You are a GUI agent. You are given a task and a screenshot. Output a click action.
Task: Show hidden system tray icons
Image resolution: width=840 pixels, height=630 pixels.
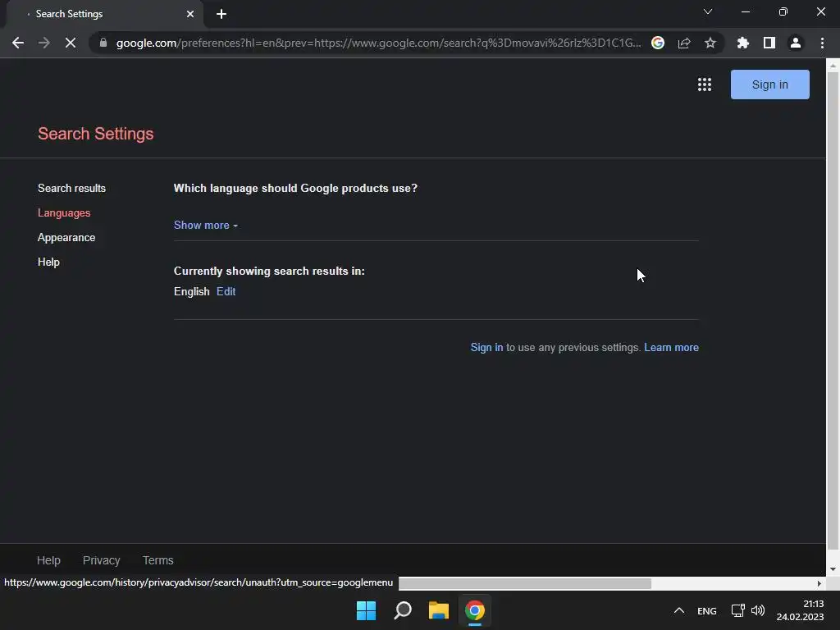click(x=678, y=610)
